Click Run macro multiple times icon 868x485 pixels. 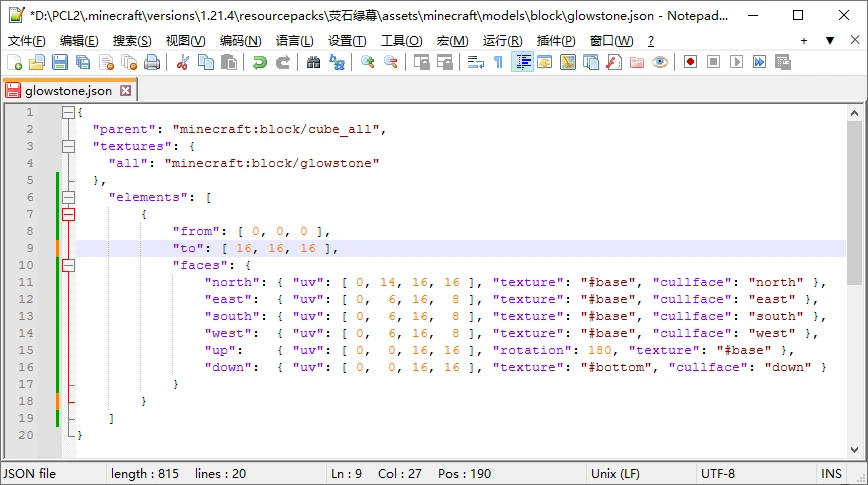click(x=760, y=62)
